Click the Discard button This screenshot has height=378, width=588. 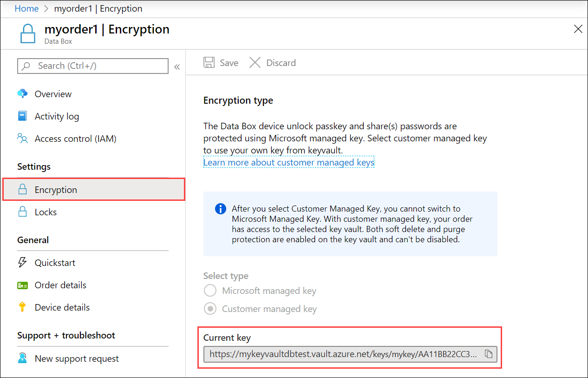pos(273,63)
